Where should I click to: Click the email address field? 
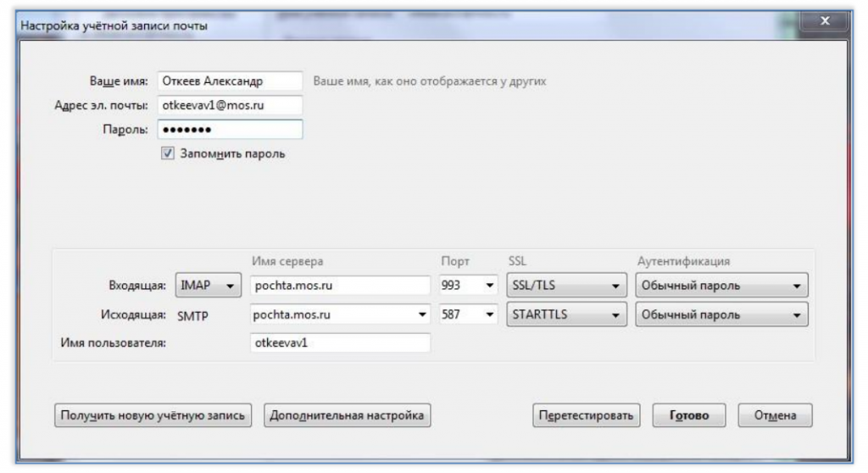(230, 106)
